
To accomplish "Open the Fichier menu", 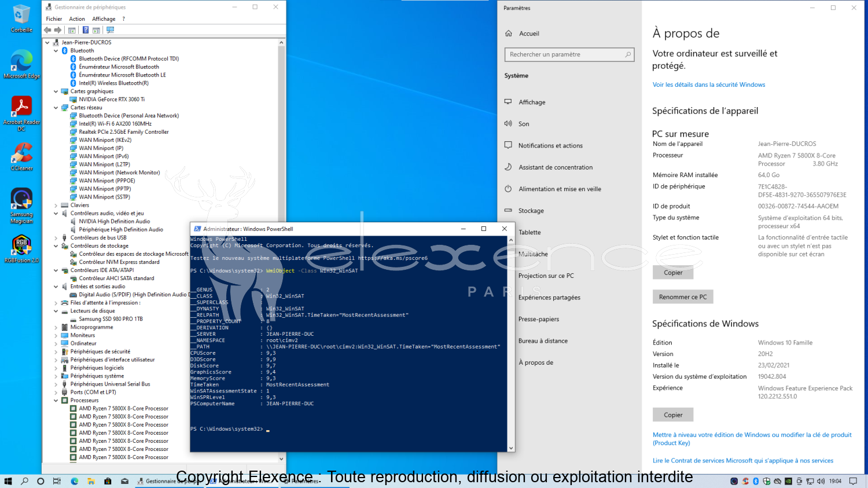I will tap(54, 19).
